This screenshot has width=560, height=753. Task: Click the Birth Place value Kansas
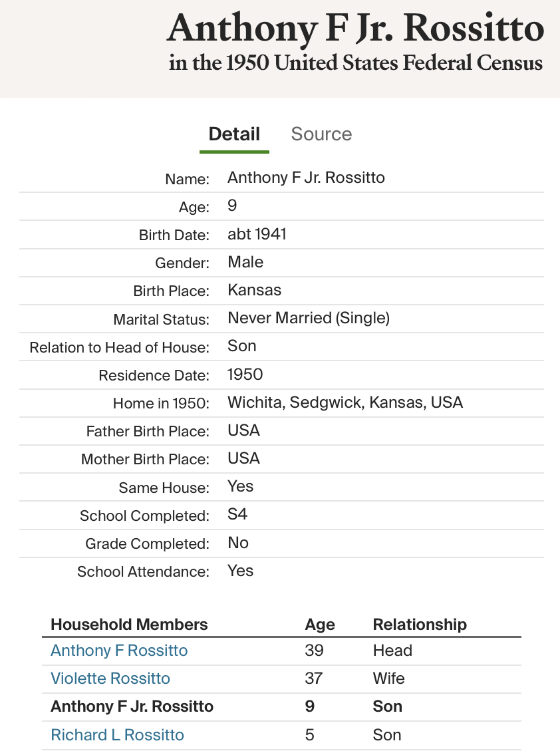coord(254,290)
